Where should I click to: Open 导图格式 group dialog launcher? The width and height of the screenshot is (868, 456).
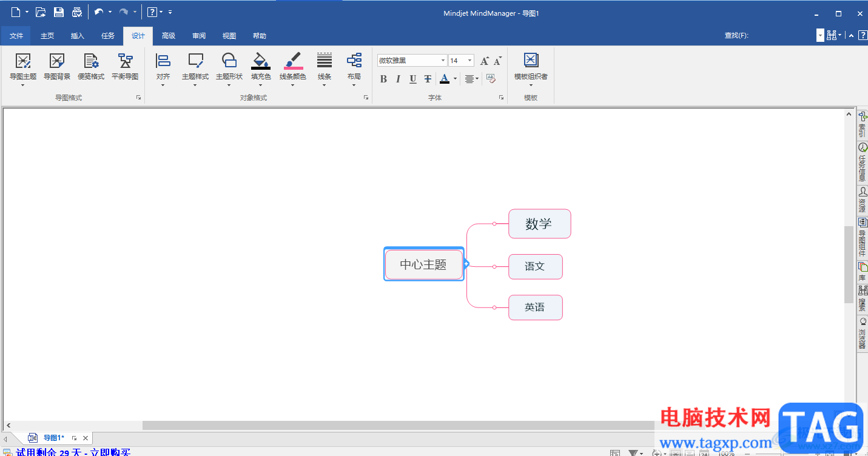[x=138, y=97]
